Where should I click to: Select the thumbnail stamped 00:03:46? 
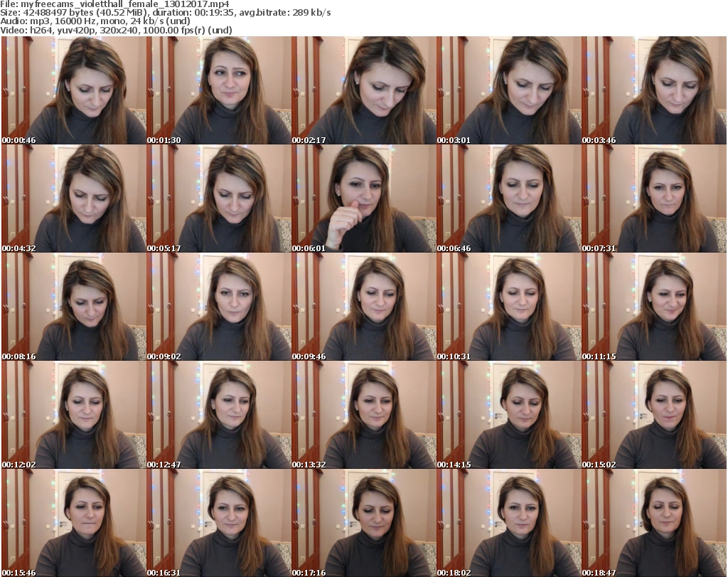click(654, 90)
